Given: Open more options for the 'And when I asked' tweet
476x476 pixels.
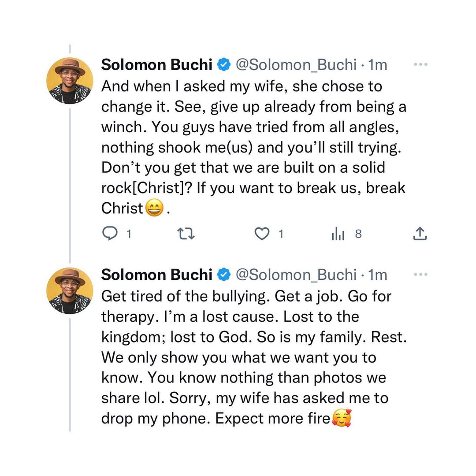Looking at the screenshot, I should click(x=420, y=65).
